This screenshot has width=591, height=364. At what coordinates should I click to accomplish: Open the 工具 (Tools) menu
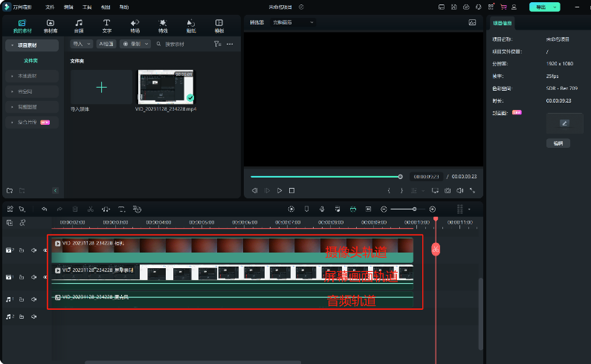[87, 7]
